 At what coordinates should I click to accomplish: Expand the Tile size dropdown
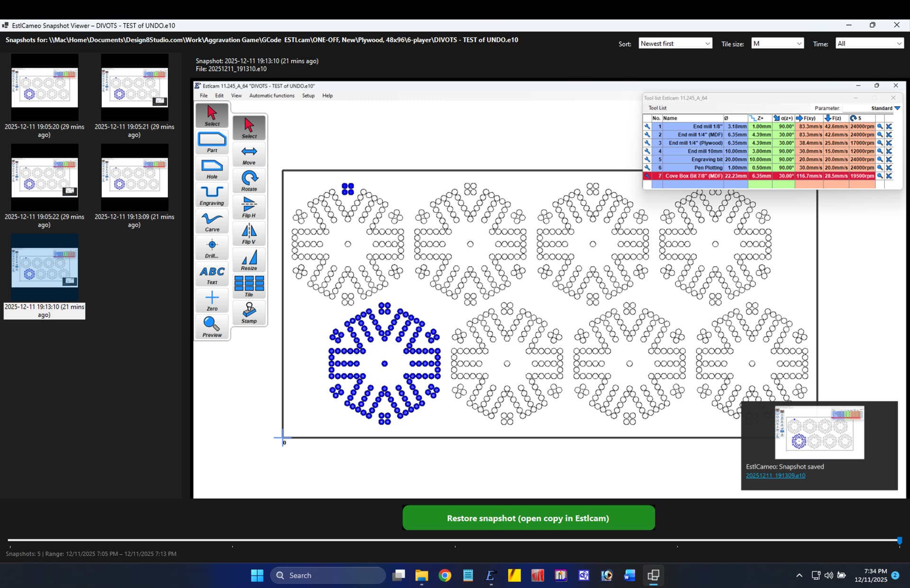777,44
